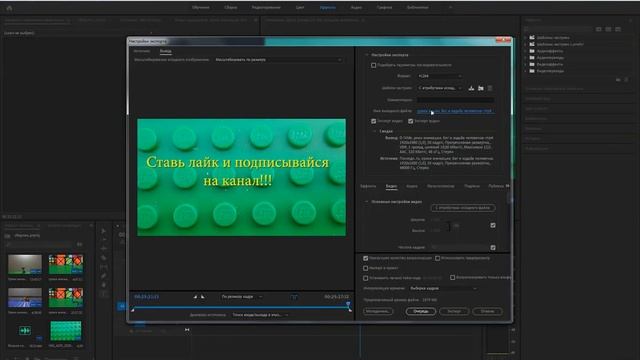640x360 pixels.
Task: Expand the Audio Effects folder in Effects panel
Action: [x=526, y=51]
